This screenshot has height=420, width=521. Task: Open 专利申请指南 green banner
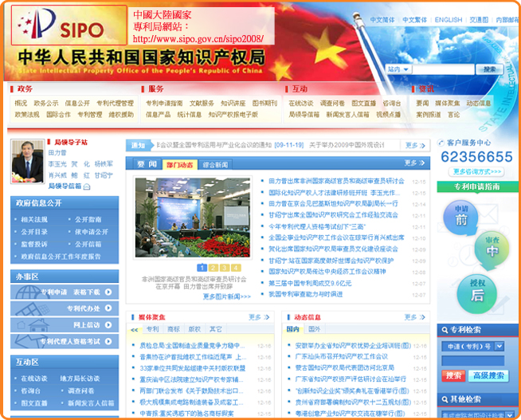pyautogui.click(x=477, y=186)
